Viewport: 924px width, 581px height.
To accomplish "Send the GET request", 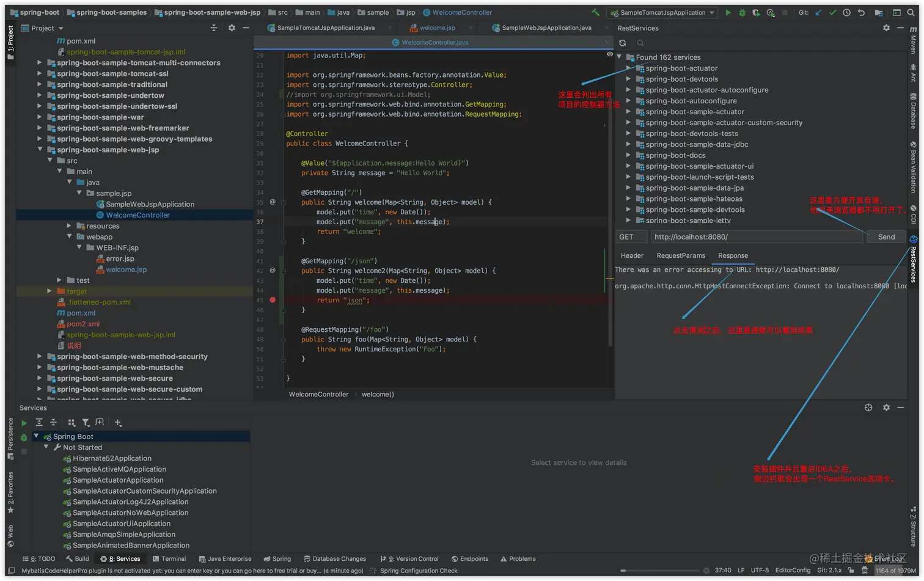I will (886, 237).
